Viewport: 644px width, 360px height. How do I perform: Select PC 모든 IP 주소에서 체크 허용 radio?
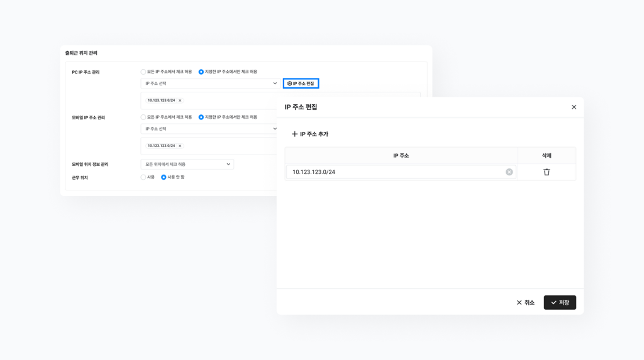coord(143,72)
